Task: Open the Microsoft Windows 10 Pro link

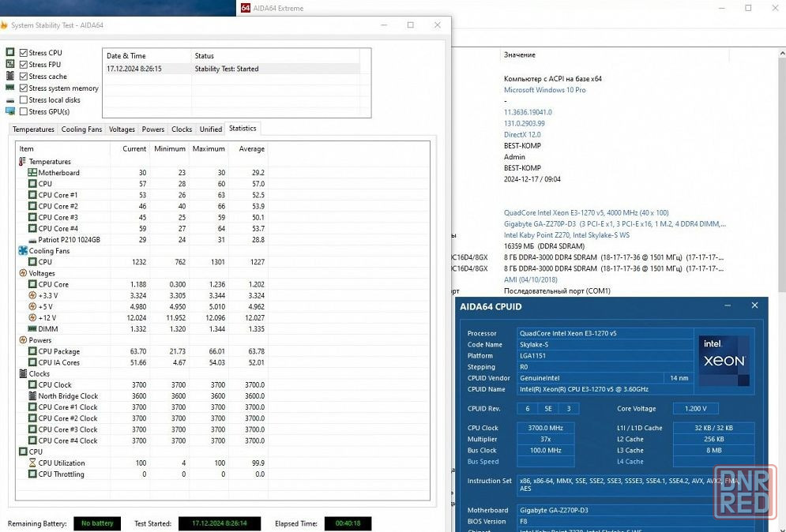Action: click(544, 90)
